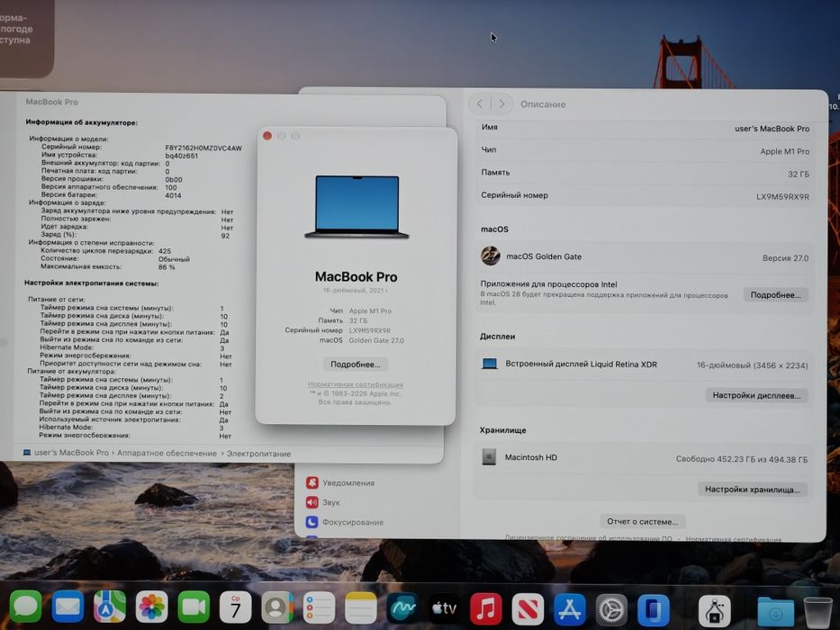Launch Freeform from the Dock
This screenshot has width=840, height=630.
click(x=402, y=607)
